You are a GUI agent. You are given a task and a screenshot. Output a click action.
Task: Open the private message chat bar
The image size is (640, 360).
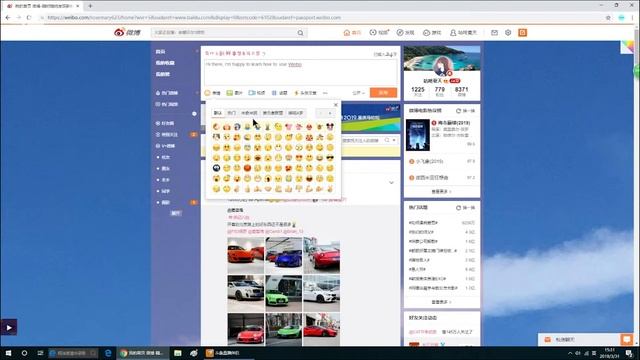click(x=579, y=340)
